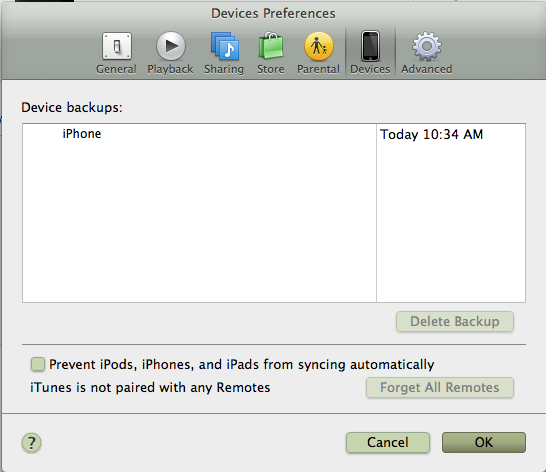Cancel the Devices Preferences dialog
This screenshot has height=472, width=546.
(x=388, y=442)
